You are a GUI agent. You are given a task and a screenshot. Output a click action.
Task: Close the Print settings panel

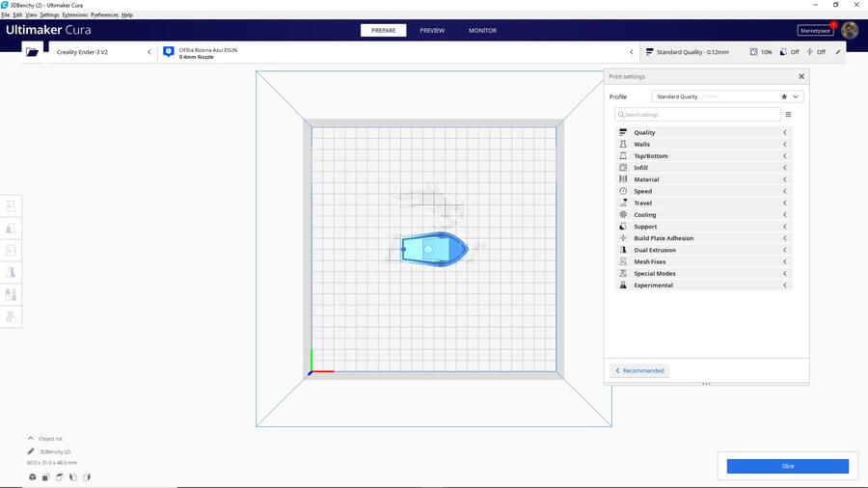coord(800,76)
